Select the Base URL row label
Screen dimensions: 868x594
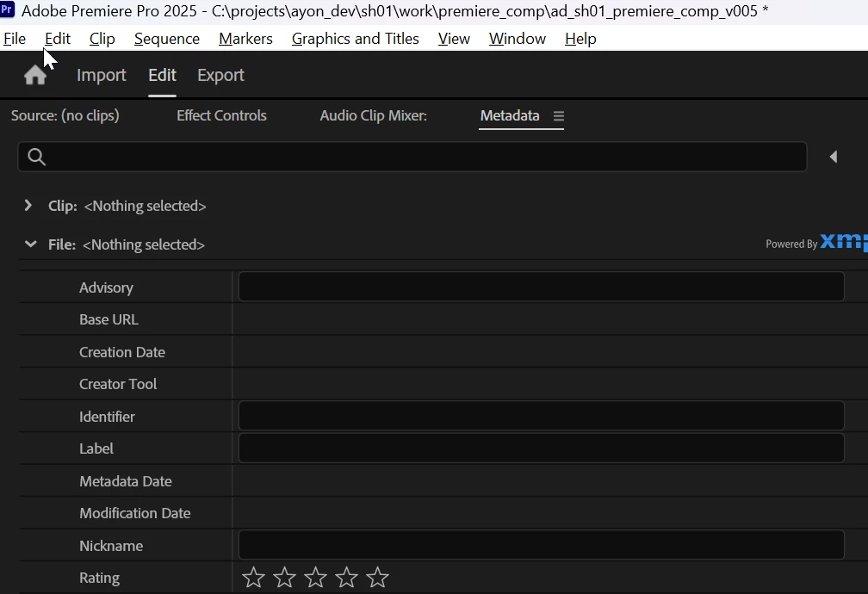point(109,320)
